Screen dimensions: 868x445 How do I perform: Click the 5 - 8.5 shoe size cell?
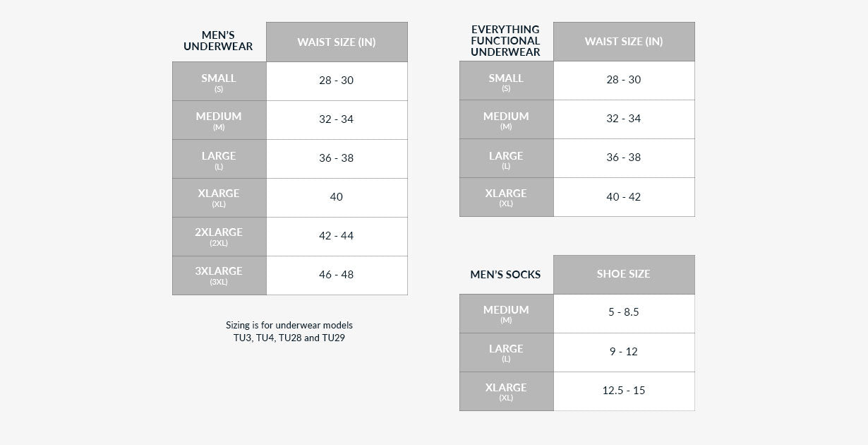pyautogui.click(x=624, y=312)
